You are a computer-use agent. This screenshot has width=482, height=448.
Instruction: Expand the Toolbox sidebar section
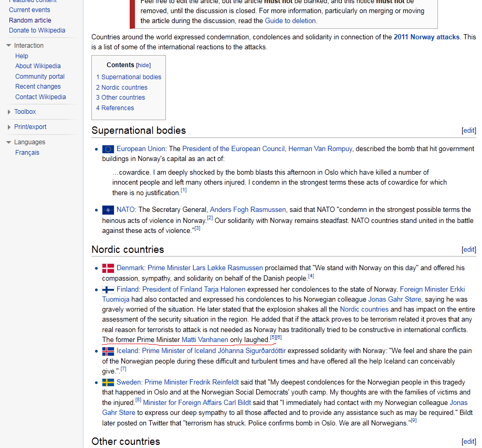(9, 112)
